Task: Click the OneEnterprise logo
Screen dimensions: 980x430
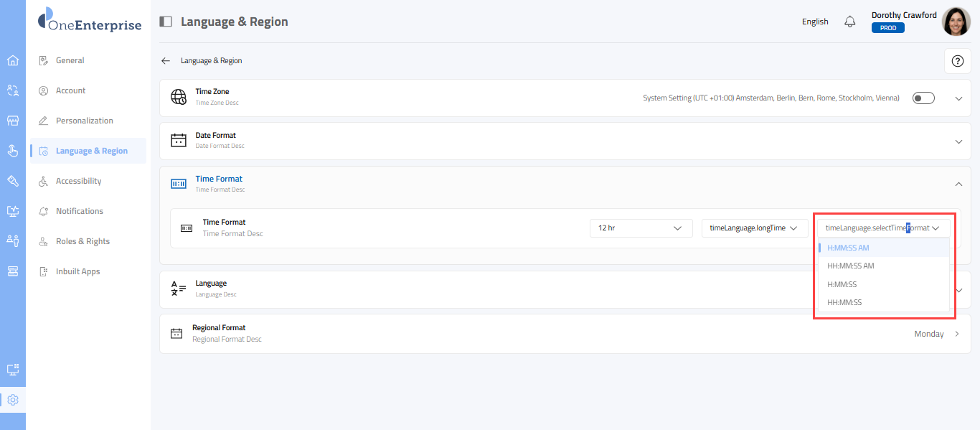Action: point(90,21)
